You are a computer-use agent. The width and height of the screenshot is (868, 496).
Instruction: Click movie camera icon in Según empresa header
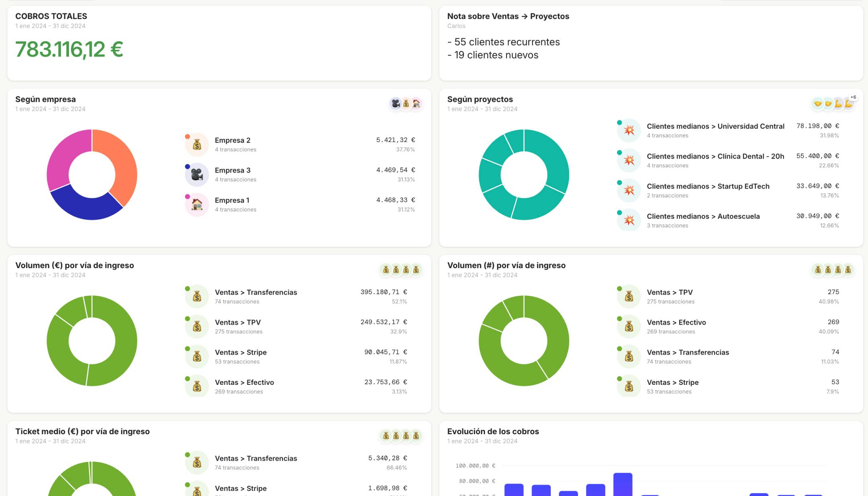[x=395, y=104]
